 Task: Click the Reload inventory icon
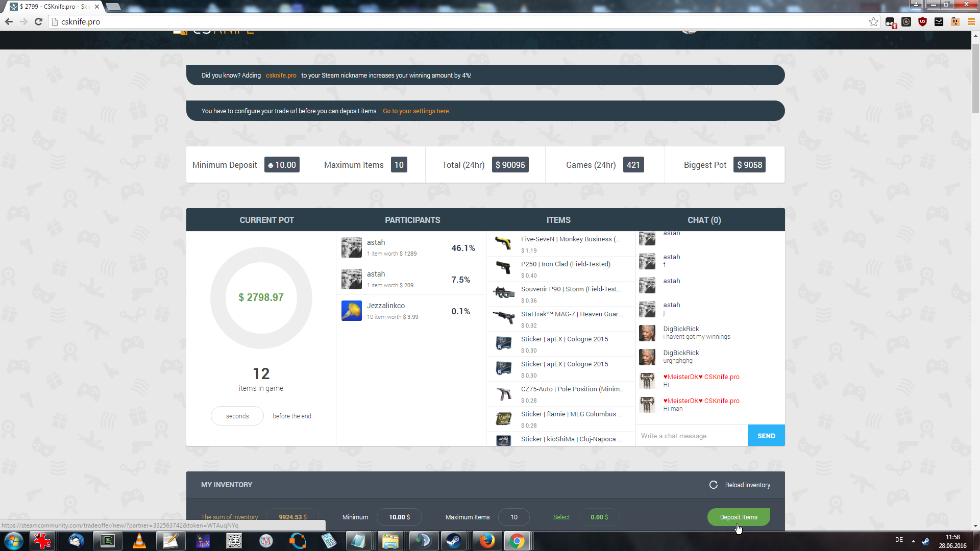713,485
